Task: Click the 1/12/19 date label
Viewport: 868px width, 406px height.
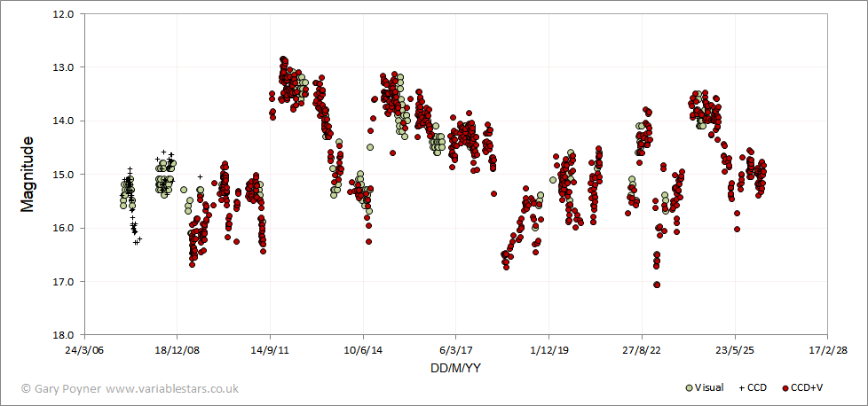Action: point(548,350)
